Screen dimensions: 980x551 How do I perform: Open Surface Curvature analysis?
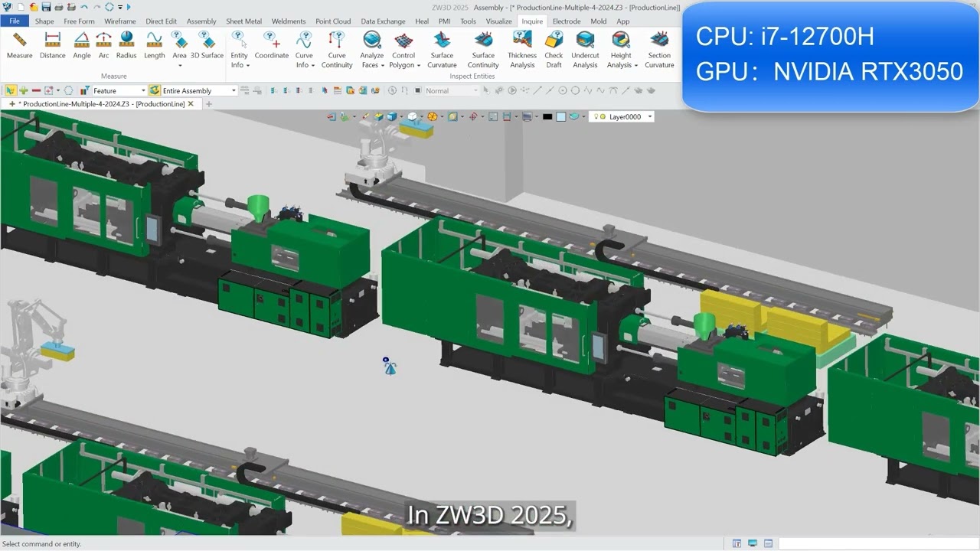pos(442,50)
